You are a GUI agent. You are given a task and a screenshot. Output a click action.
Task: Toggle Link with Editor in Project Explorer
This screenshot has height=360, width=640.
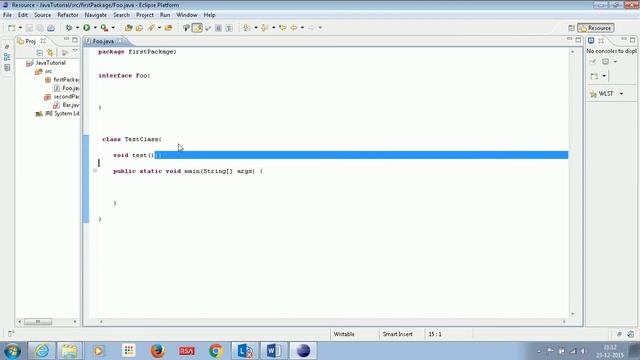pos(50,53)
